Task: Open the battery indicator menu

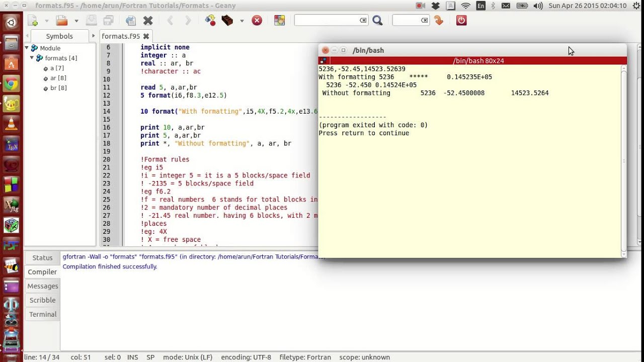Action: (x=522, y=6)
